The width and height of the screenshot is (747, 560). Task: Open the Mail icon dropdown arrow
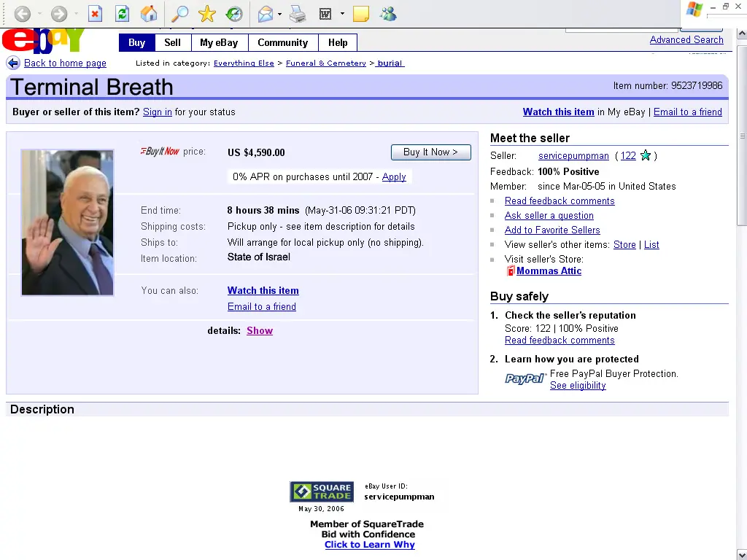(x=279, y=14)
